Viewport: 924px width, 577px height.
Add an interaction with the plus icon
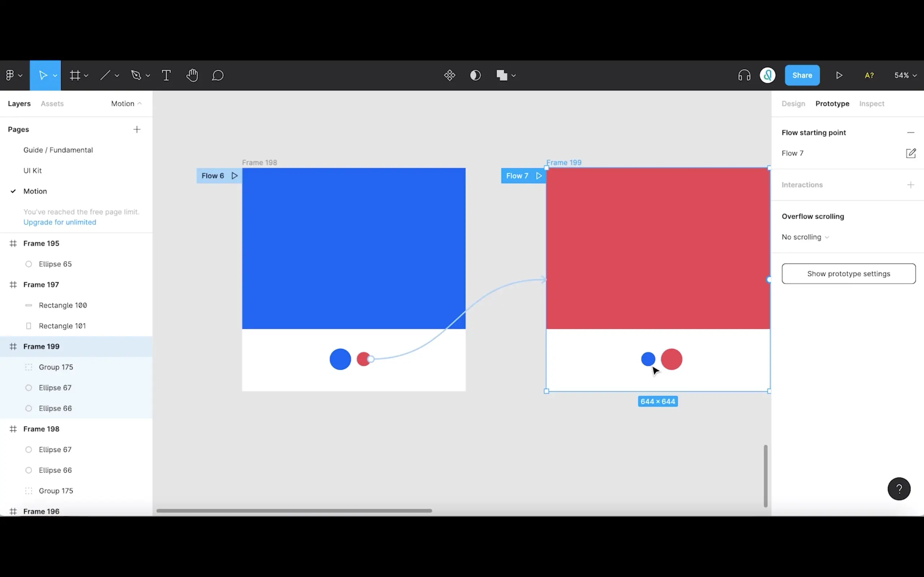pos(911,185)
